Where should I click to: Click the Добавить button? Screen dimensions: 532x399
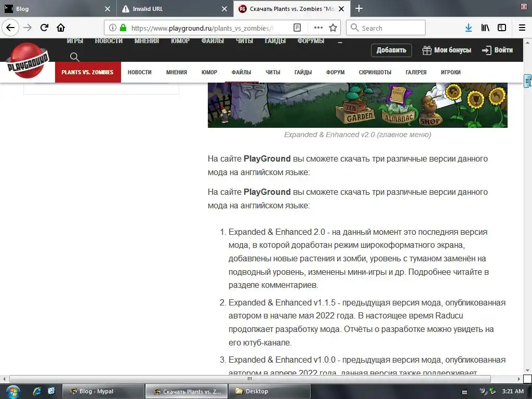click(391, 50)
